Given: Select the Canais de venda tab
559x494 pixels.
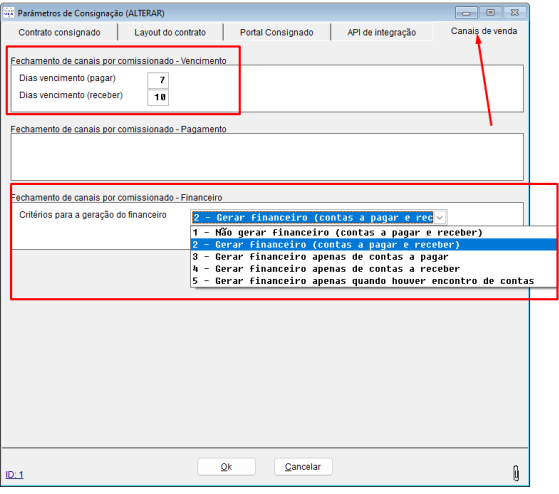Looking at the screenshot, I should [x=483, y=31].
